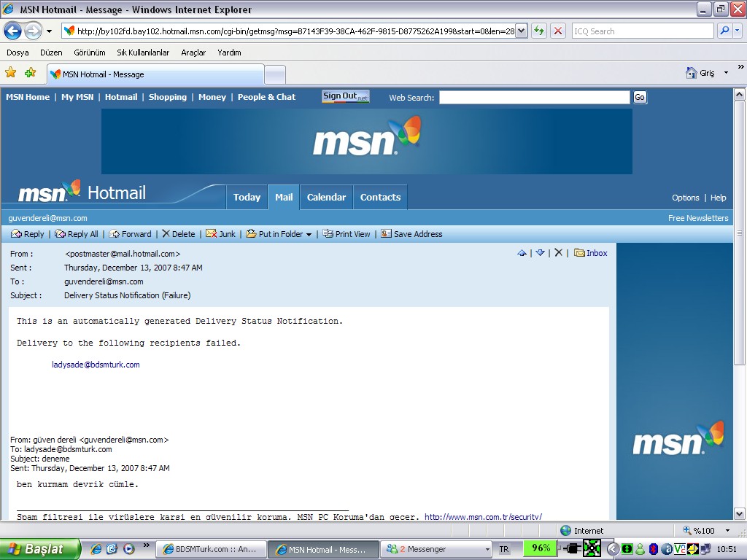Open the media player quick launch icon
This screenshot has height=560, width=747.
coord(128,549)
